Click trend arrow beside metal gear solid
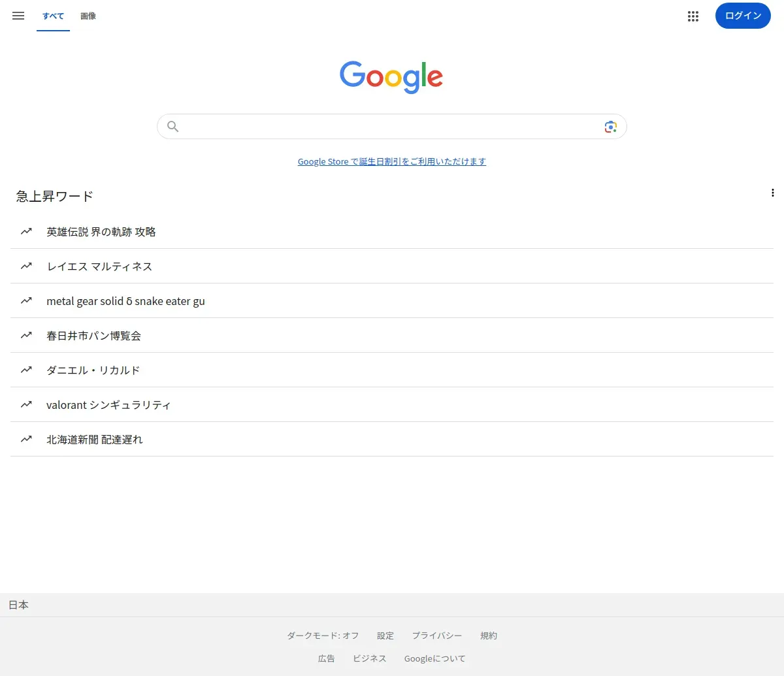 (26, 300)
